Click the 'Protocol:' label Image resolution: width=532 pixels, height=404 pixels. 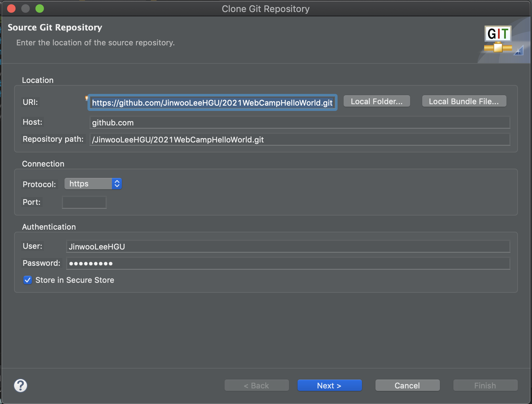(39, 184)
